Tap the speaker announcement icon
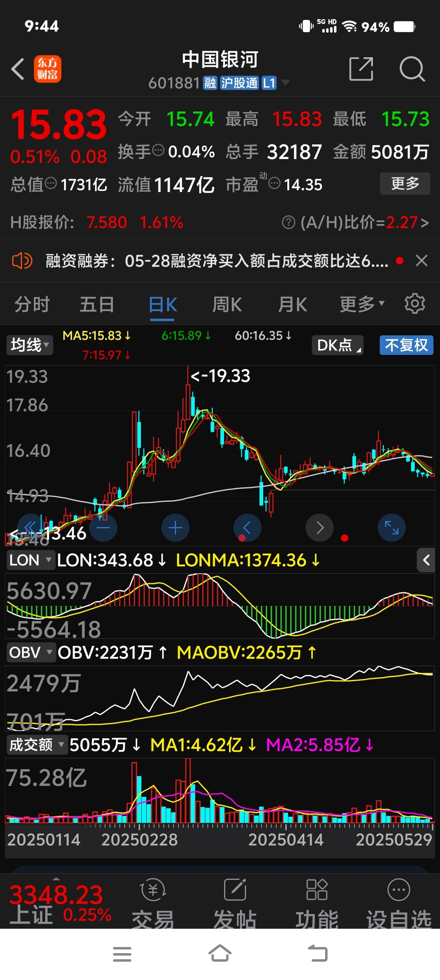Screen dimensions: 440x980 click(22, 260)
